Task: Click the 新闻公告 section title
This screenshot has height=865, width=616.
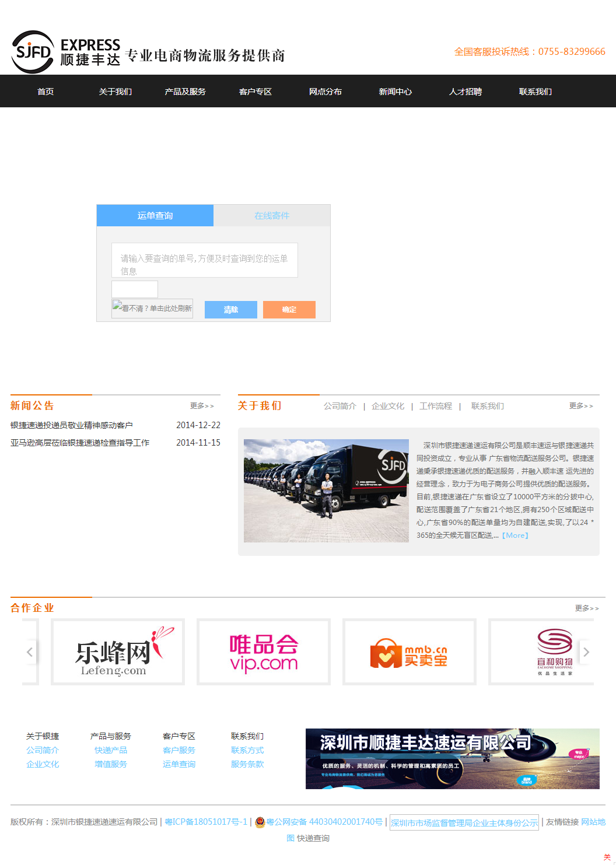Action: click(32, 405)
